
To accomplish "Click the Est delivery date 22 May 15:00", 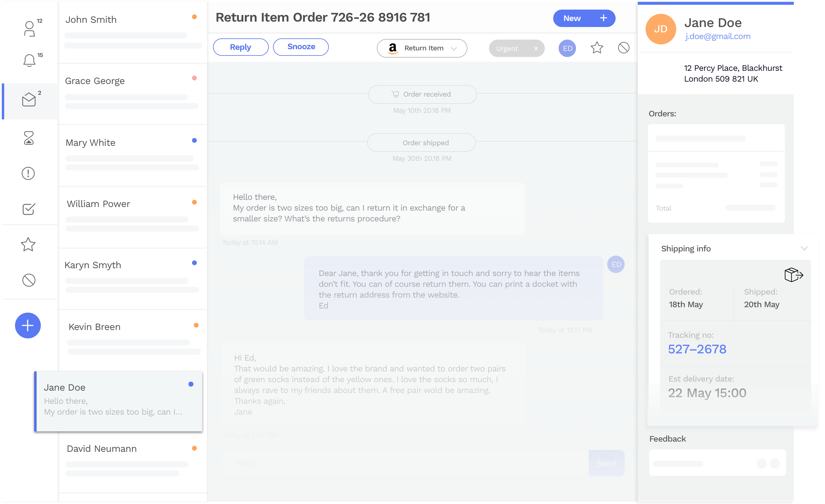I will coord(707,393).
